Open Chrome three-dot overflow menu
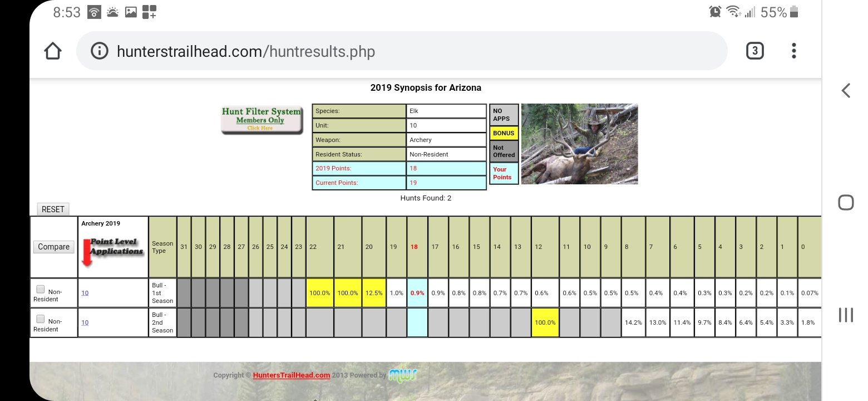This screenshot has width=868, height=401. click(x=794, y=51)
